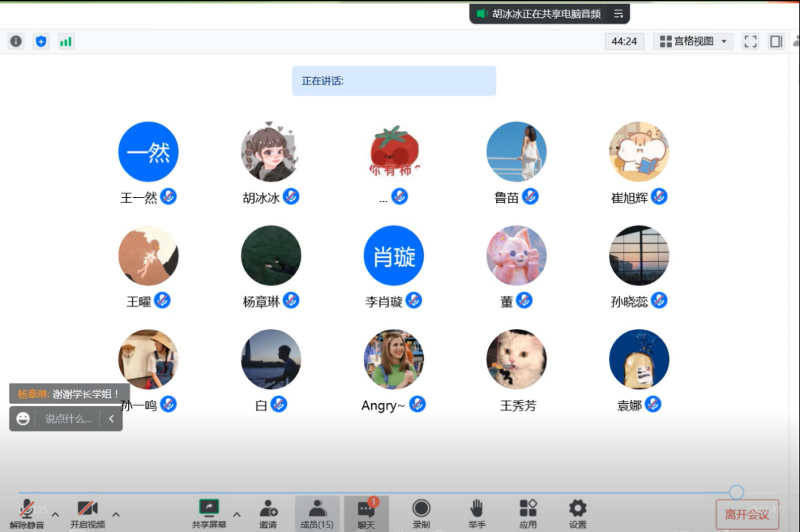The width and height of the screenshot is (800, 532).
Task: Open the audio sharing banner menu icon
Action: 619,13
